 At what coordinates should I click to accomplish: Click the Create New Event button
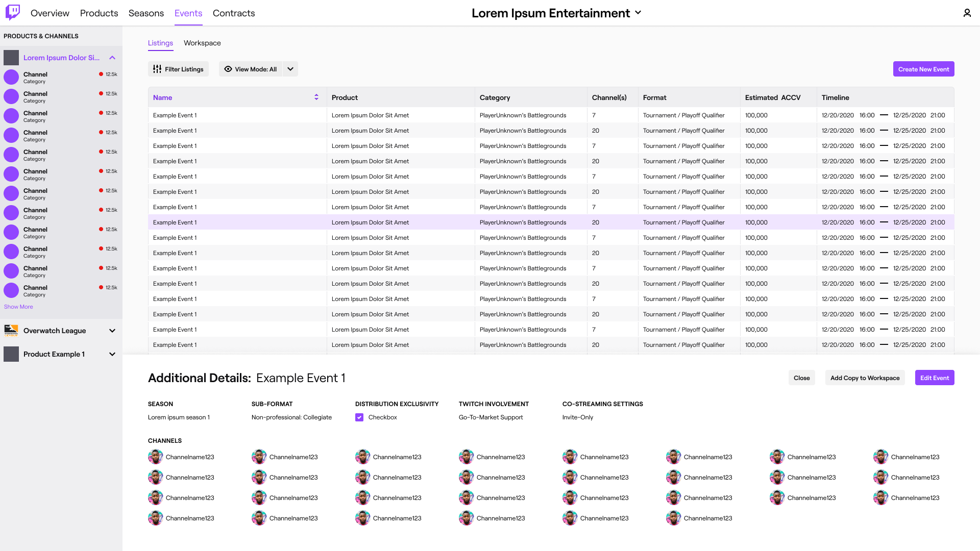tap(923, 69)
